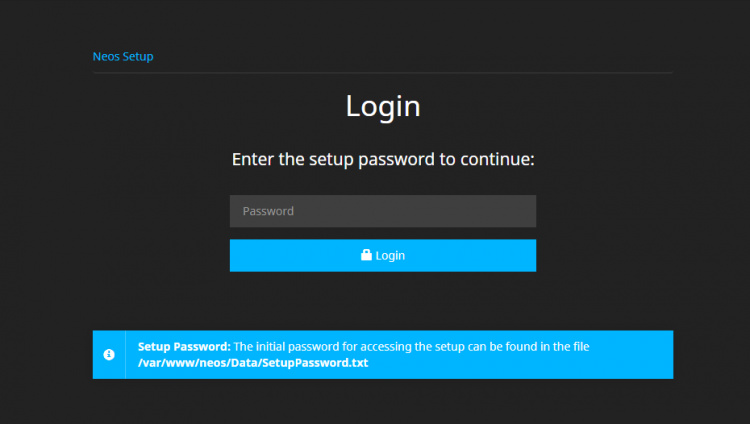This screenshot has width=750, height=424.
Task: Click 'The initial password for accessing' sentence
Action: tap(320, 347)
